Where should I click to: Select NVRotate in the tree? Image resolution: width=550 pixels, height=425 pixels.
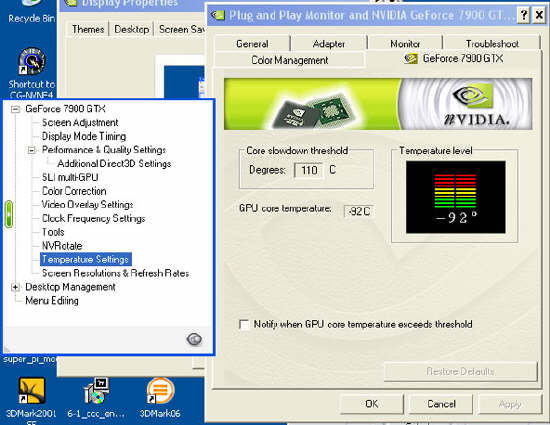tap(62, 245)
